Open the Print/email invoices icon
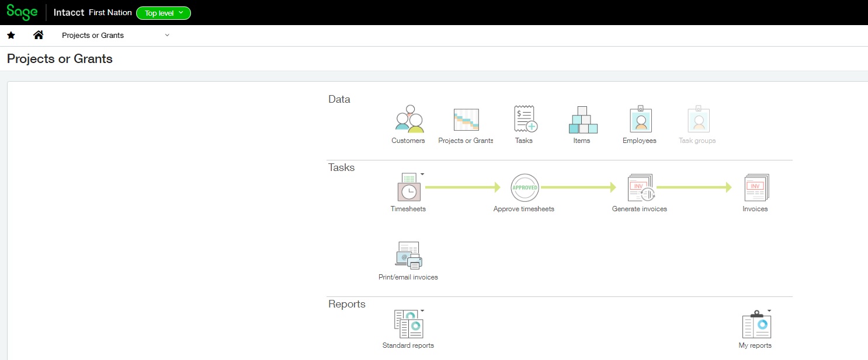The width and height of the screenshot is (868, 360). pos(408,256)
